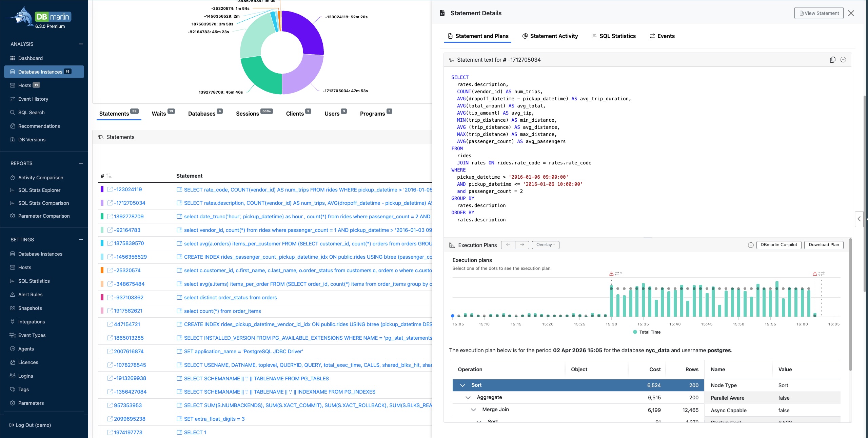Copy the statement text using the copy icon
The image size is (868, 438).
pyautogui.click(x=832, y=60)
